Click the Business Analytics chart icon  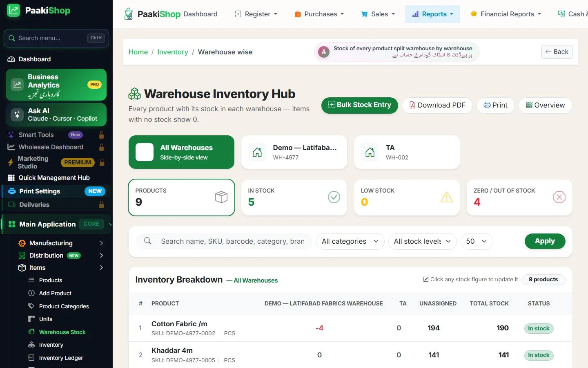point(17,85)
